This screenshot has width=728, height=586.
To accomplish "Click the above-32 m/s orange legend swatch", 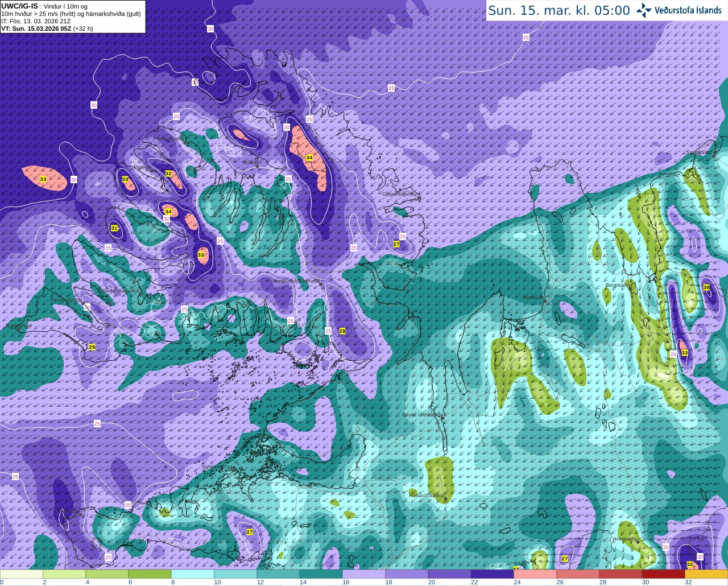I will (706, 574).
